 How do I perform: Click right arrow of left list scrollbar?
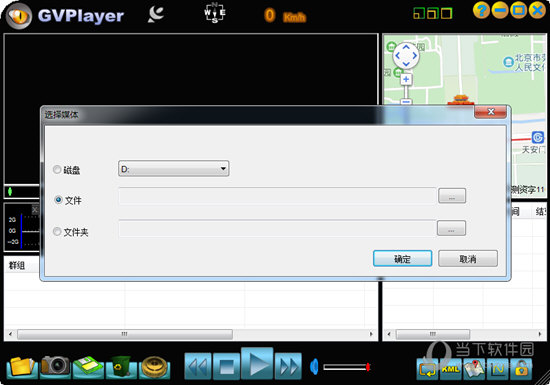[x=371, y=334]
